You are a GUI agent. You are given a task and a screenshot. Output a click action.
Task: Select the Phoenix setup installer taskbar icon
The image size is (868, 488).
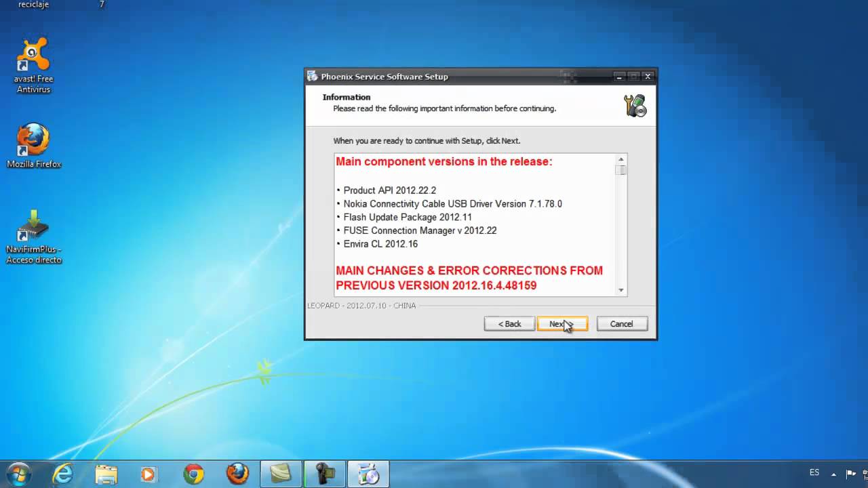368,474
